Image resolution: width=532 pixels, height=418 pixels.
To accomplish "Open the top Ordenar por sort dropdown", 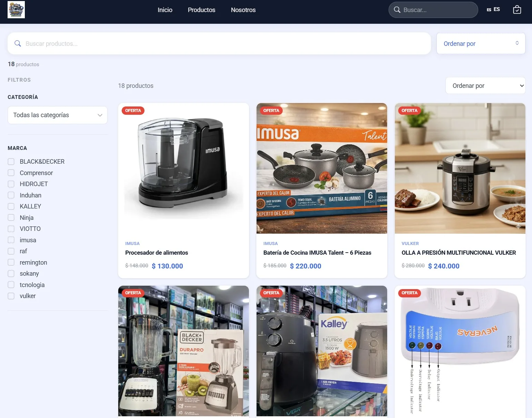I will point(481,43).
